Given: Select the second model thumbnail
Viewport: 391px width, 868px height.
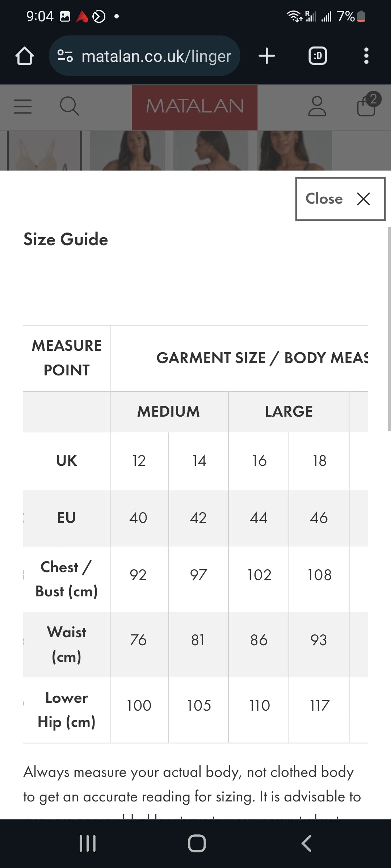Looking at the screenshot, I should click(128, 150).
